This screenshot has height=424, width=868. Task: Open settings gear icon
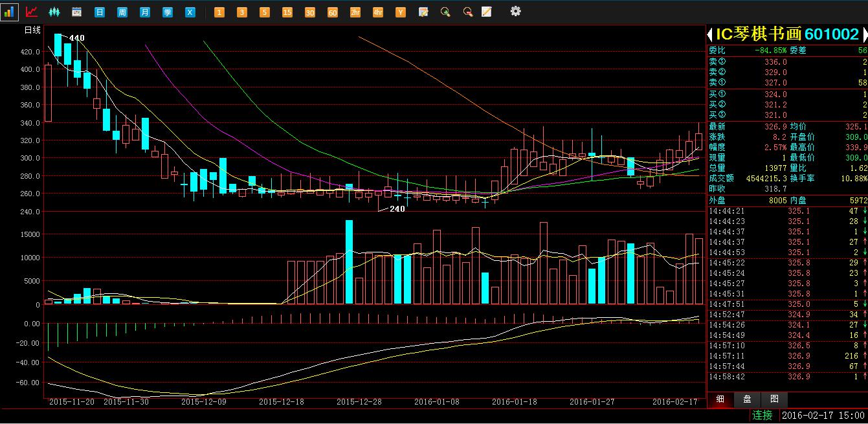pyautogui.click(x=515, y=11)
